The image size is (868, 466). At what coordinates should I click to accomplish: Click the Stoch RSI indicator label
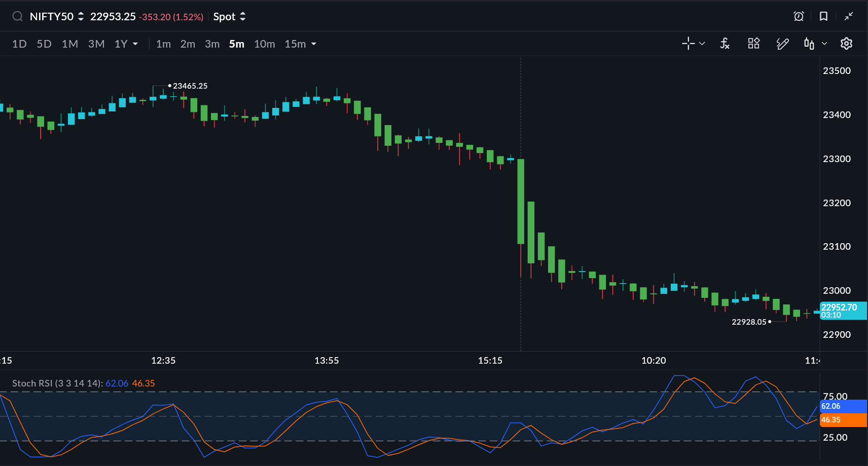coord(57,383)
